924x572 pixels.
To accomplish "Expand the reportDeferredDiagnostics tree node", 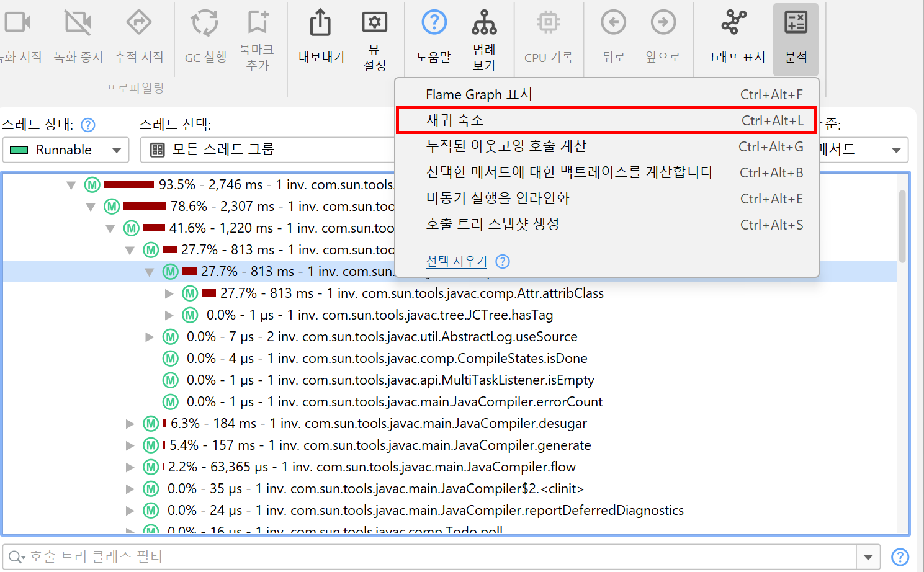I will point(130,511).
